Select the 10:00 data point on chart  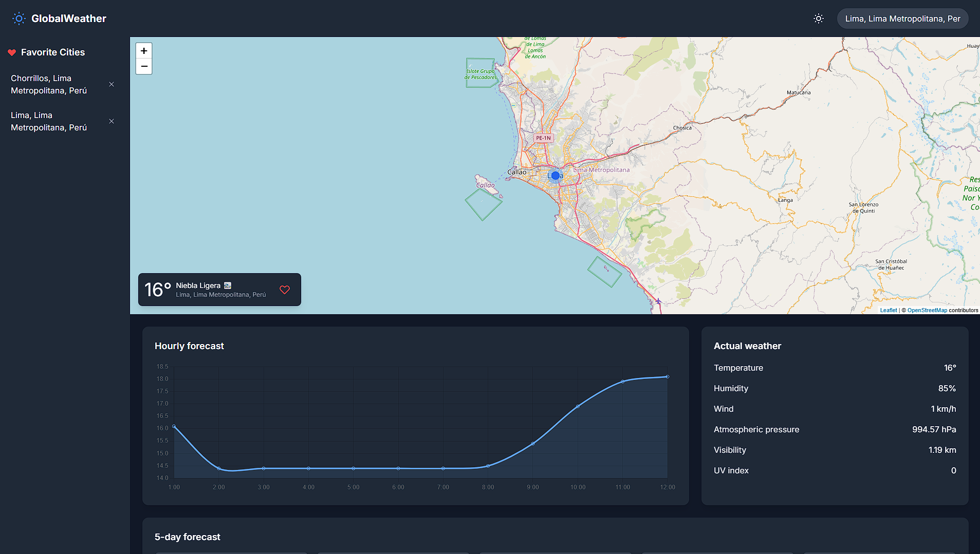pos(578,406)
